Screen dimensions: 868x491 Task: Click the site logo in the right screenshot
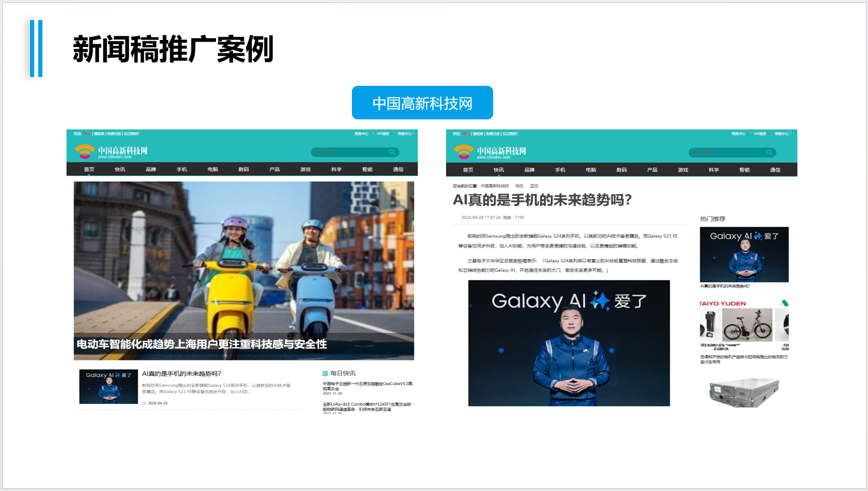490,152
